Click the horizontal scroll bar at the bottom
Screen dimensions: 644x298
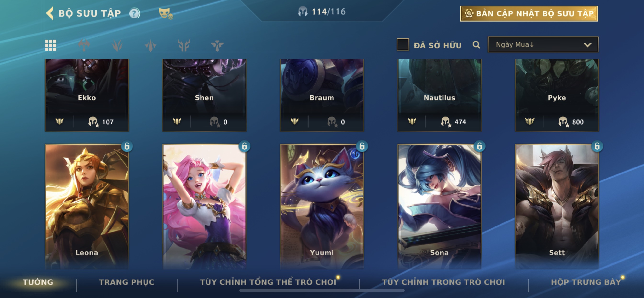(x=322, y=291)
